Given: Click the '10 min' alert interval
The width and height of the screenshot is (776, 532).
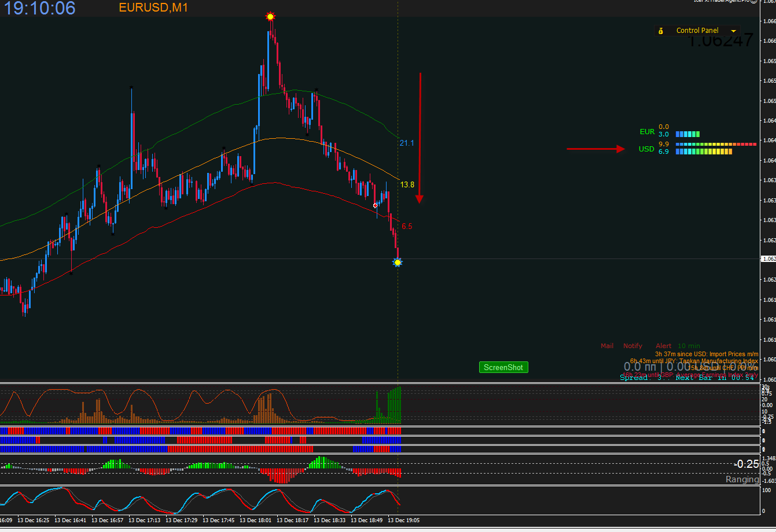Looking at the screenshot, I should click(689, 346).
